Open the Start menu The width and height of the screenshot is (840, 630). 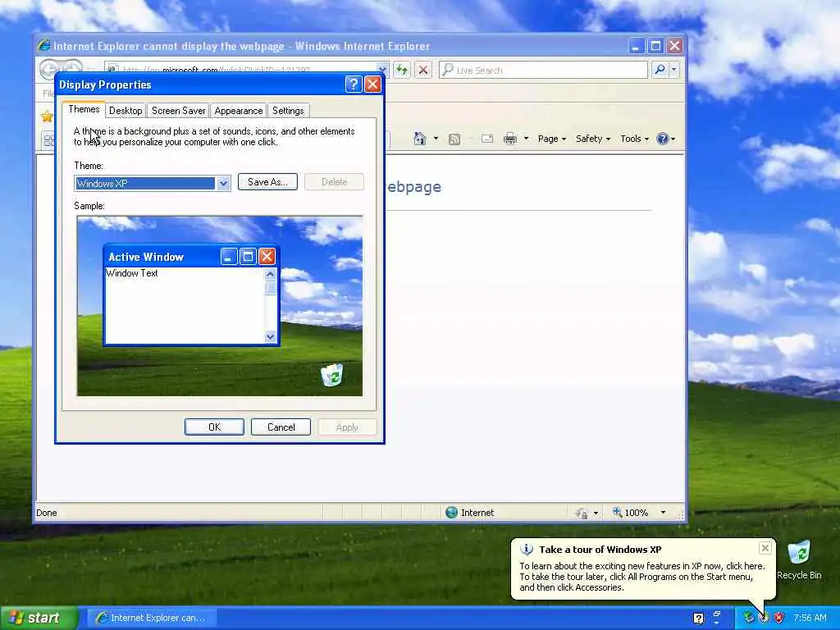point(39,618)
